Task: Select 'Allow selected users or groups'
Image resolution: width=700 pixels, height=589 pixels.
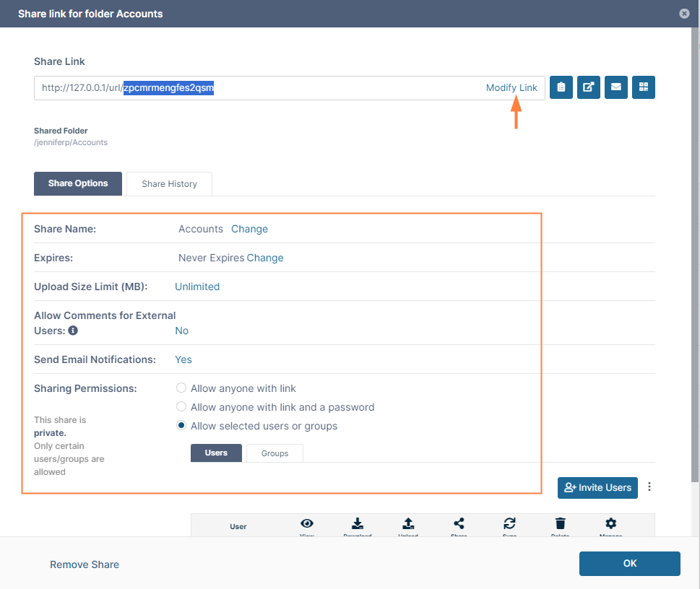Action: pyautogui.click(x=182, y=426)
